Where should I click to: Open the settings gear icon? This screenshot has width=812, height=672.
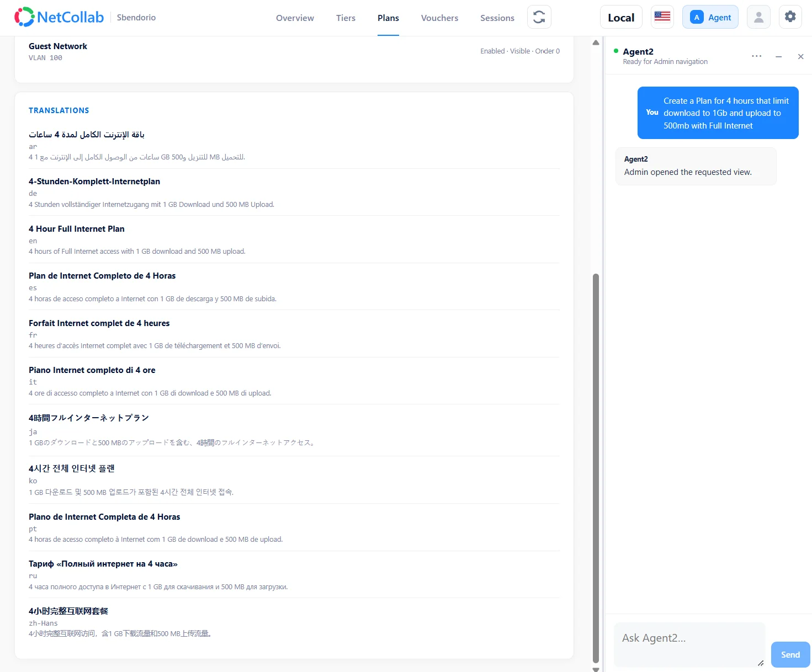tap(790, 17)
